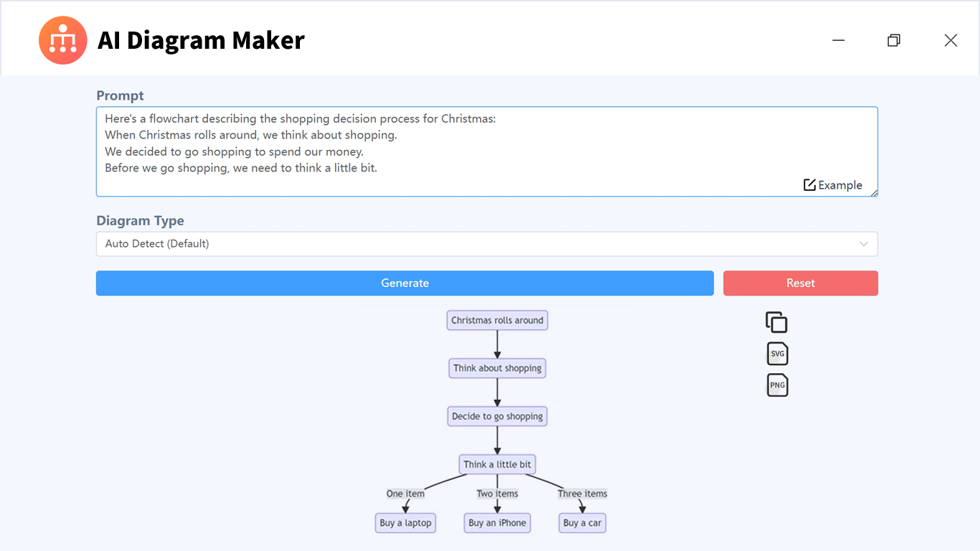Click the copy diagram icon
Viewport: 980px width, 551px height.
(x=777, y=322)
